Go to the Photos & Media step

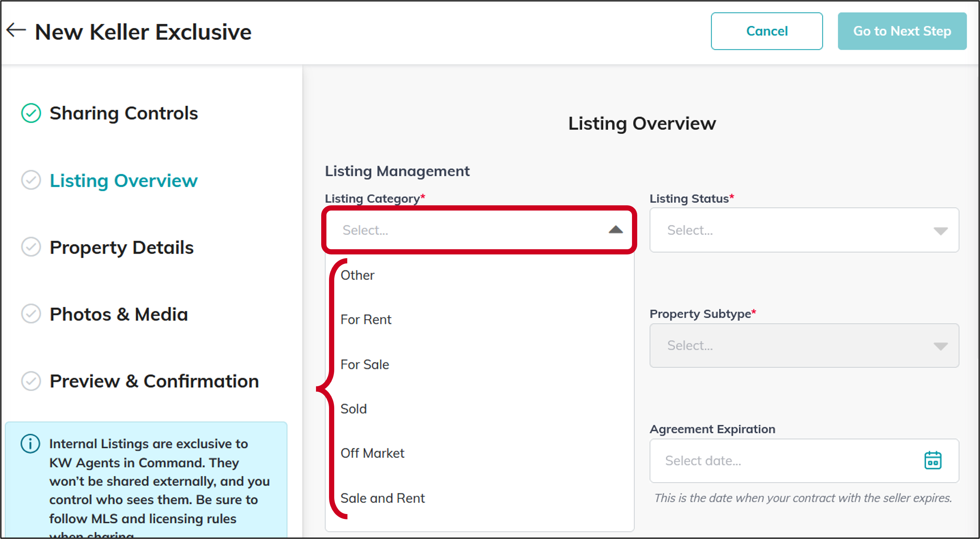coord(119,314)
